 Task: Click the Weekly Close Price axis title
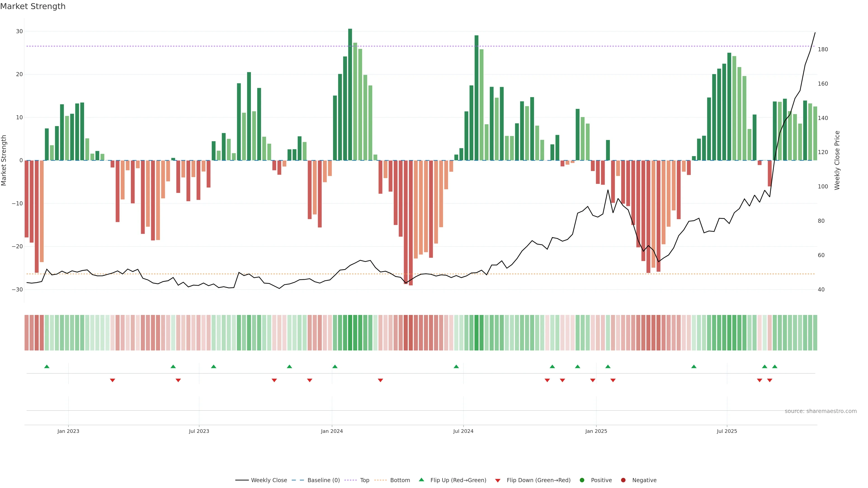coord(837,160)
